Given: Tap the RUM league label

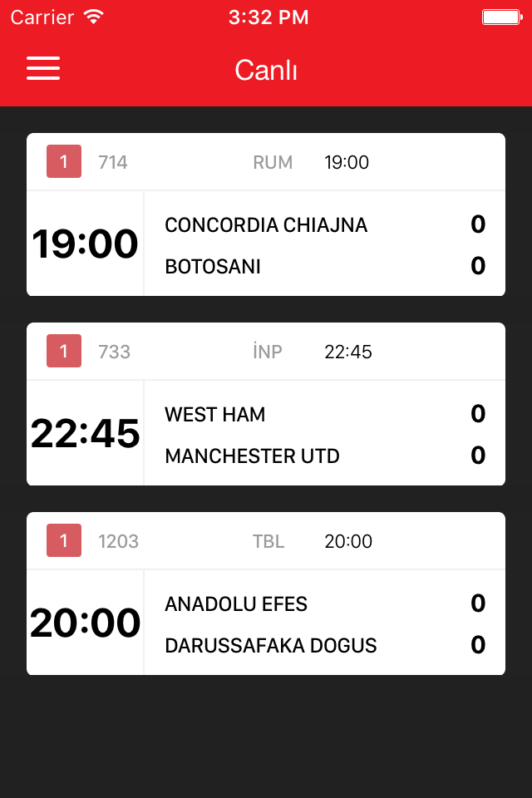Looking at the screenshot, I should (273, 162).
